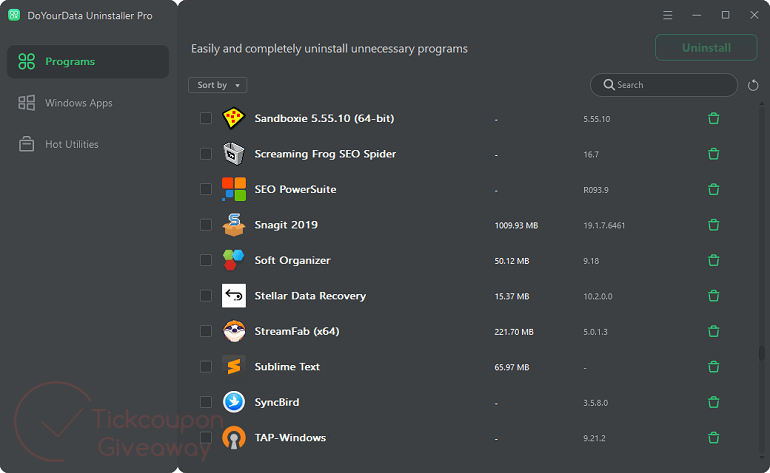The image size is (770, 473).
Task: Click the Sandboxie program icon
Action: coord(234,118)
